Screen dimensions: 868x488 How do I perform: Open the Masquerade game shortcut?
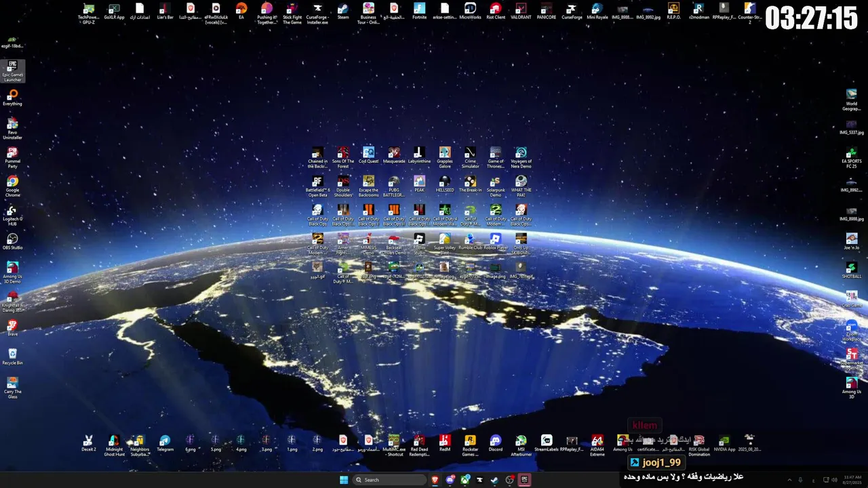pos(394,155)
